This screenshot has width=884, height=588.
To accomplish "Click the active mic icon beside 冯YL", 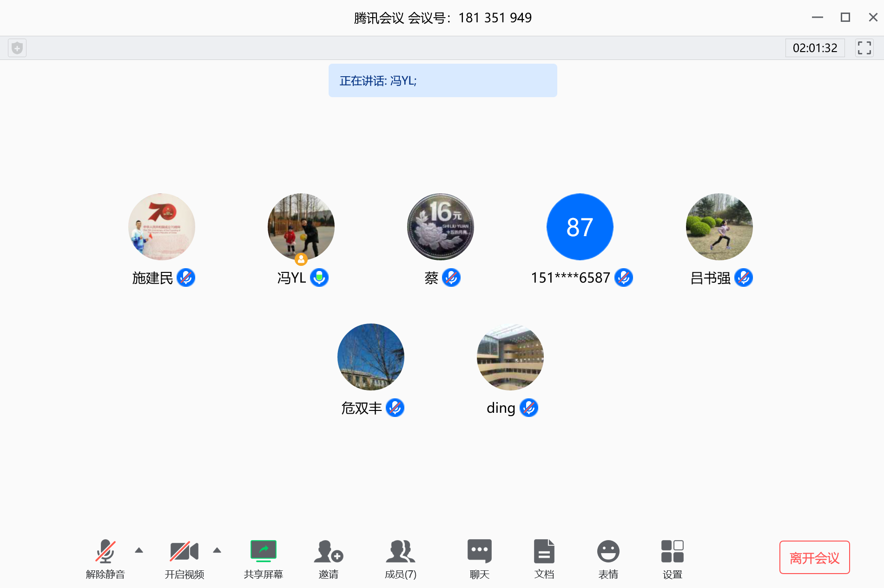I will coord(319,278).
